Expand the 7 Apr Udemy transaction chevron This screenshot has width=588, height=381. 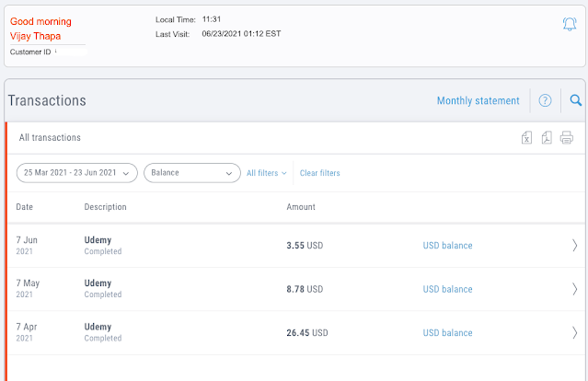575,332
